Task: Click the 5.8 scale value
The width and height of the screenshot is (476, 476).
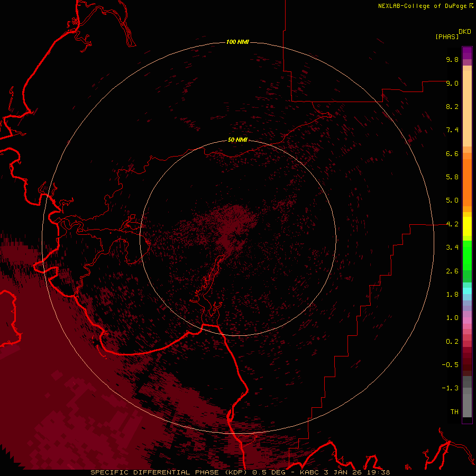Action: [452, 177]
